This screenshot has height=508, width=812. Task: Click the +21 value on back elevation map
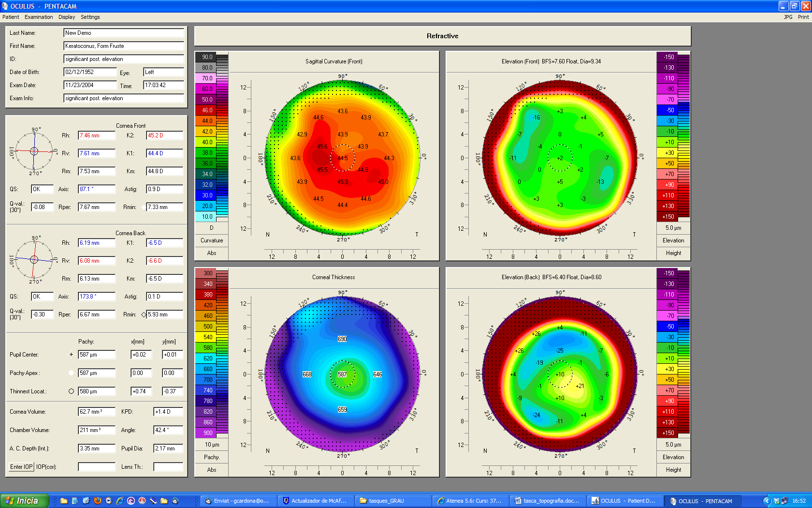point(580,386)
